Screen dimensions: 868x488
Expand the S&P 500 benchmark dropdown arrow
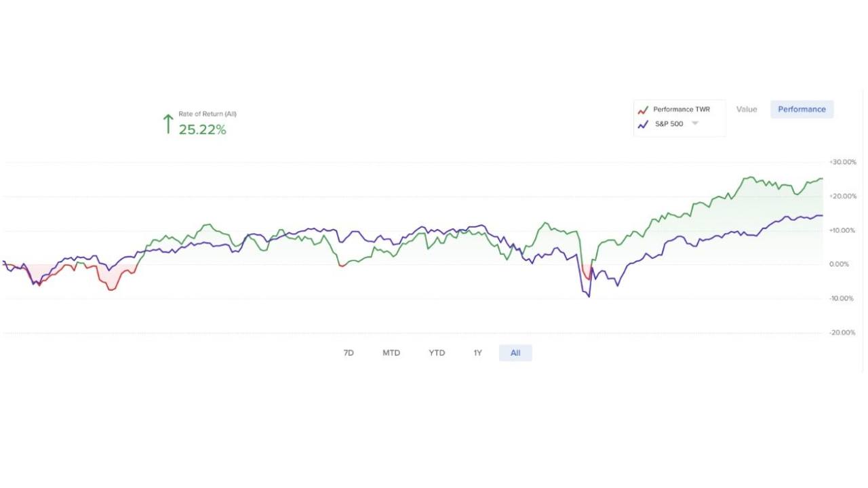pyautogui.click(x=694, y=123)
